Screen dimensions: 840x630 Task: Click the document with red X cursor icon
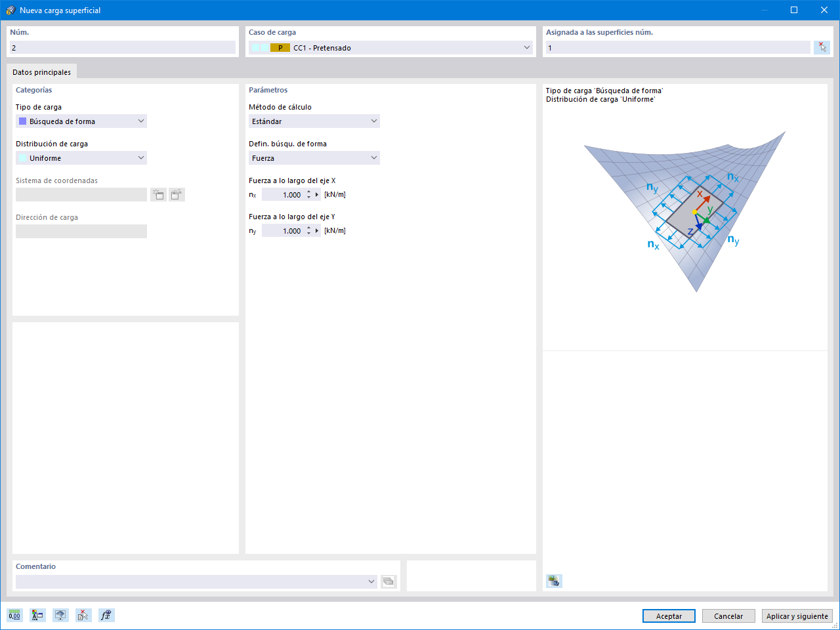pyautogui.click(x=83, y=616)
